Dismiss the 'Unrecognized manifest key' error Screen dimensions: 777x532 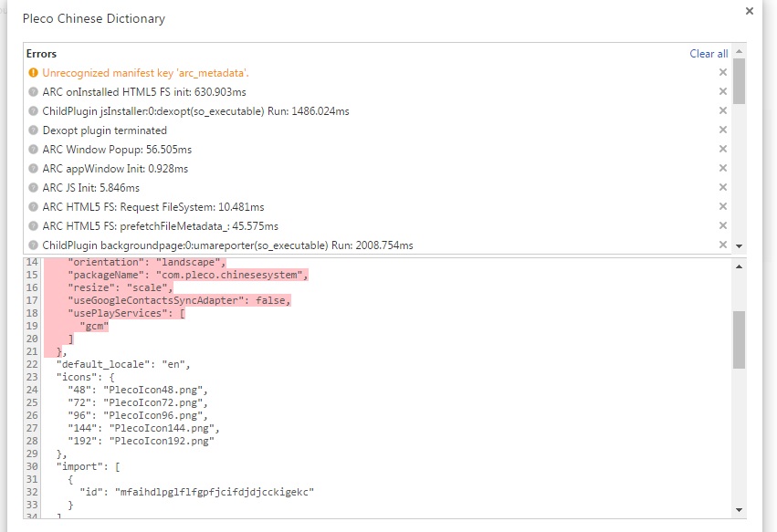click(x=723, y=72)
